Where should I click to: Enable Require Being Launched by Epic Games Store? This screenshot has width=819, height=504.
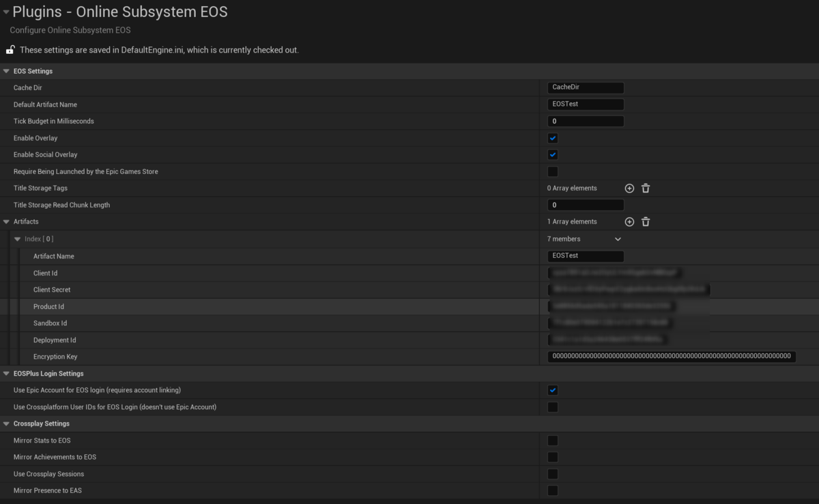[553, 172]
